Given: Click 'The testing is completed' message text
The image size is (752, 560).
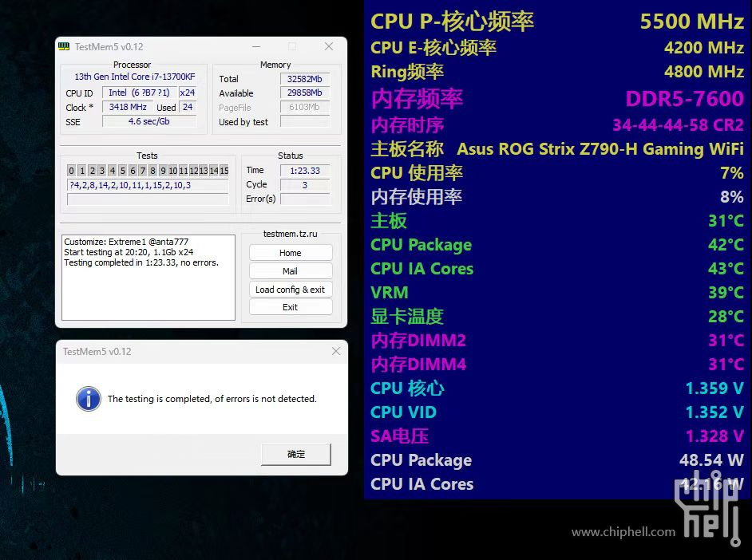Looking at the screenshot, I should coord(212,399).
